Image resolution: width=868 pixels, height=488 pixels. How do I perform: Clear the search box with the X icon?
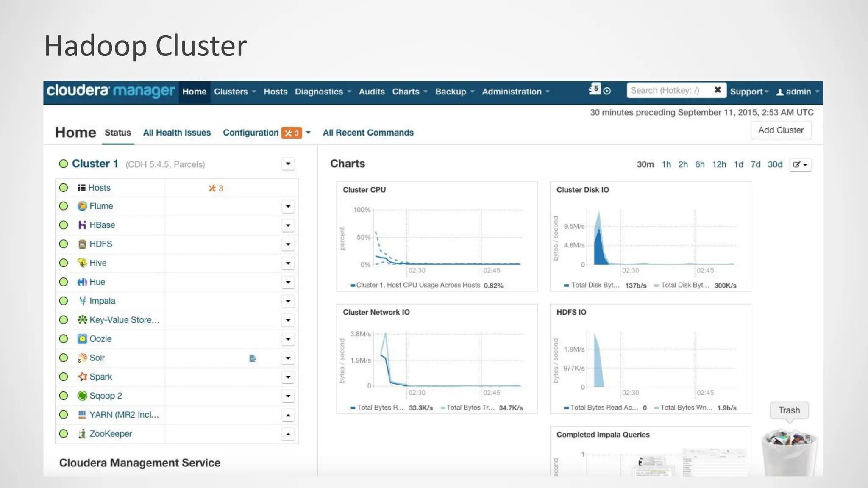pyautogui.click(x=718, y=90)
